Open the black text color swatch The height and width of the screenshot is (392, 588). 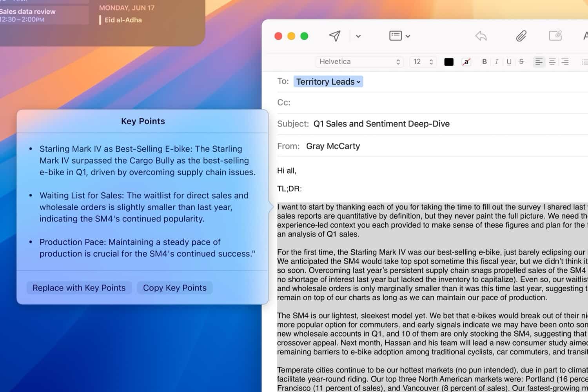[x=449, y=62]
